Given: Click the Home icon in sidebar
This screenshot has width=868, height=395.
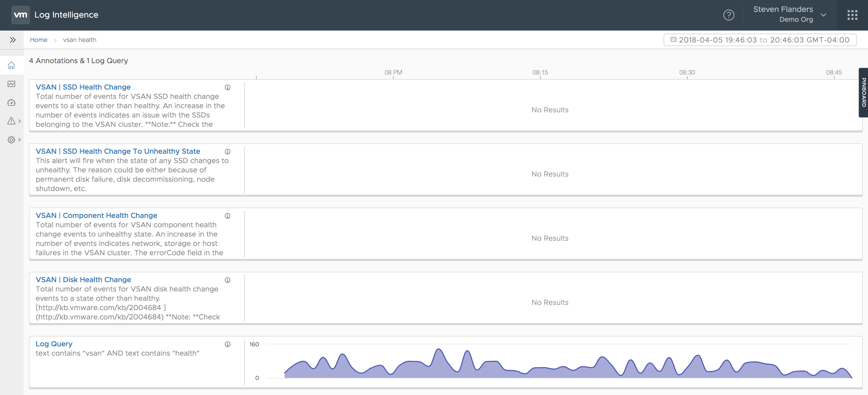Looking at the screenshot, I should coord(11,65).
